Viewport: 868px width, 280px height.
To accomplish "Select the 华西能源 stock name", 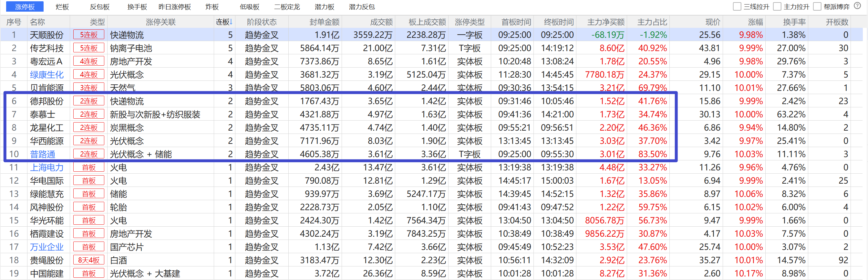I will pyautogui.click(x=46, y=141).
